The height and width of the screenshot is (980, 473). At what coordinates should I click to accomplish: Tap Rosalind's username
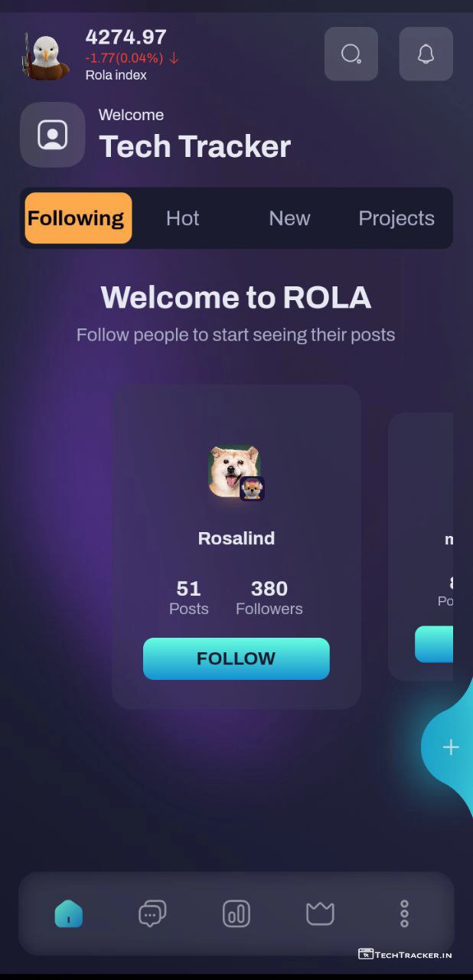click(x=236, y=538)
